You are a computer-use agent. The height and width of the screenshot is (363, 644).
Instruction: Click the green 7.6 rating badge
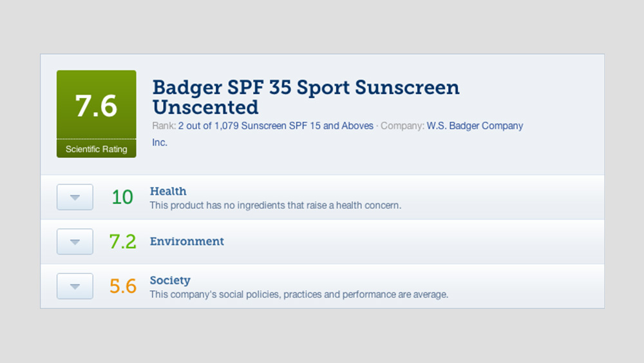click(96, 106)
